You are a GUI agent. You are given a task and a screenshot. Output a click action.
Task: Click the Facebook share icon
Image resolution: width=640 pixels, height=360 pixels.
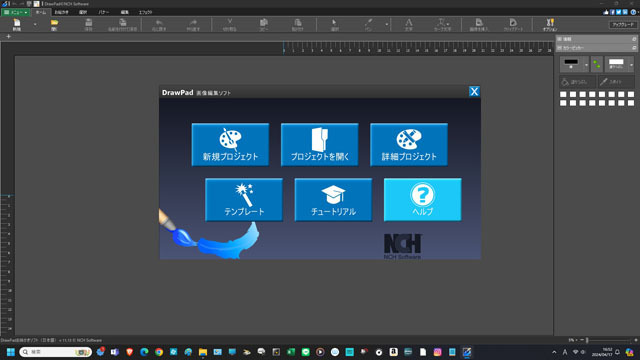[612, 12]
